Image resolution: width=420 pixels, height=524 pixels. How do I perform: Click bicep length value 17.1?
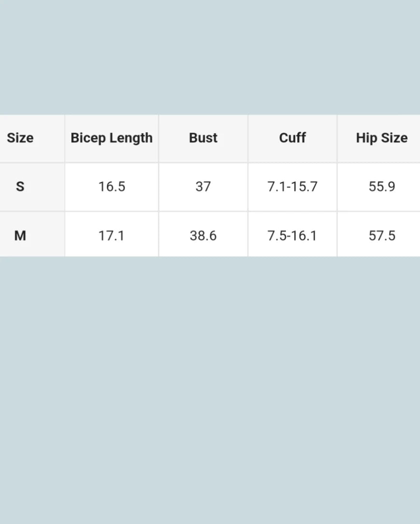(x=112, y=236)
